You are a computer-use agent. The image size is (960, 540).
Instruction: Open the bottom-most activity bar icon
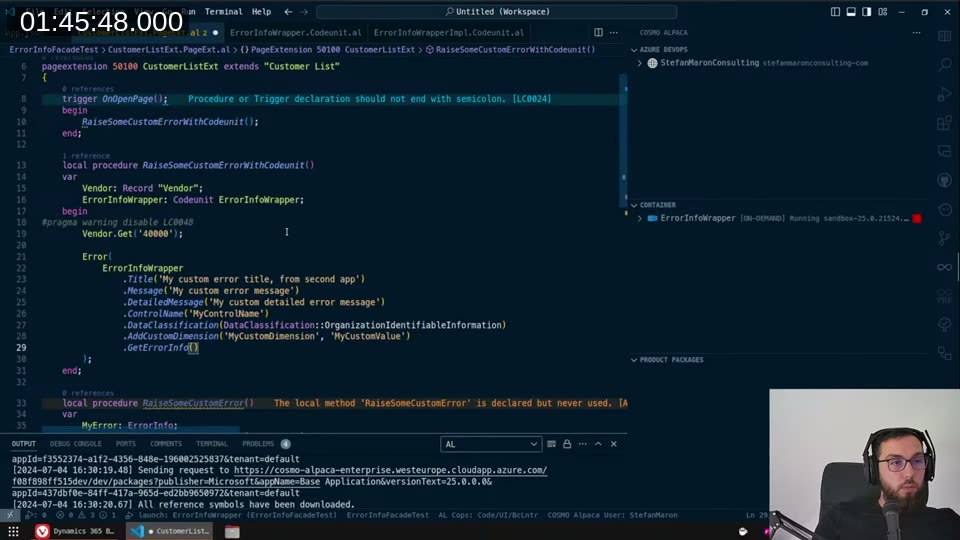click(945, 354)
